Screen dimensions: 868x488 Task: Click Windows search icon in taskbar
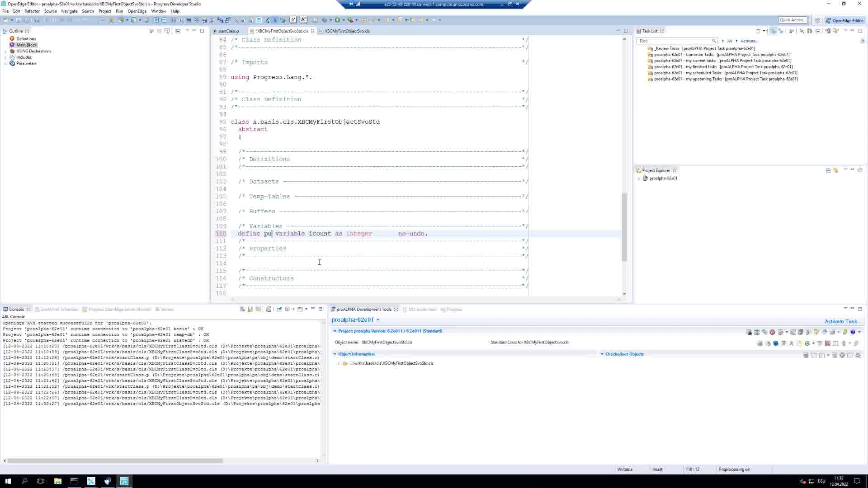(x=24, y=481)
